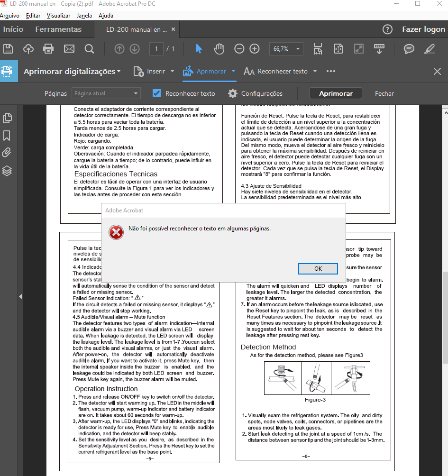Go to previous page arrow icon
Viewport: 448px width, 476px height.
coord(119,49)
